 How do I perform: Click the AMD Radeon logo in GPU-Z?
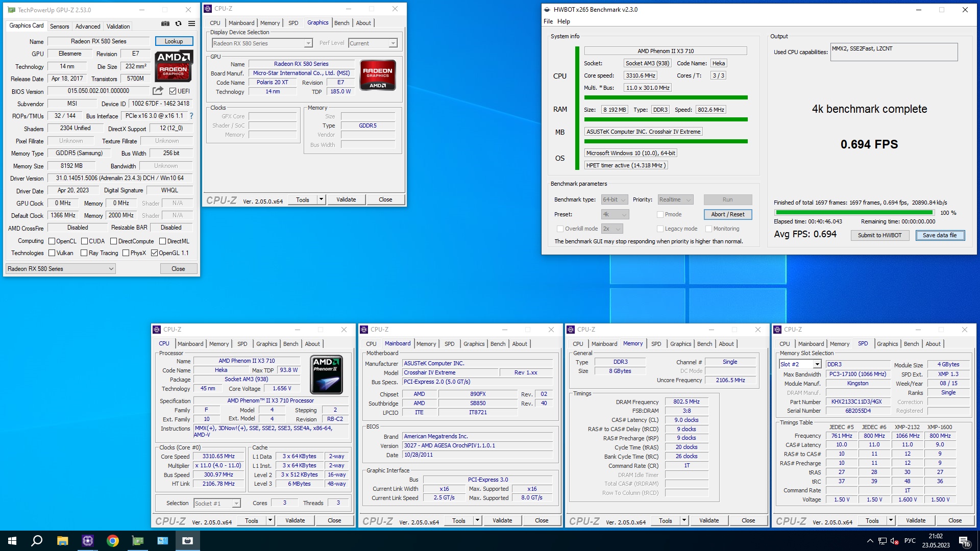tap(174, 66)
